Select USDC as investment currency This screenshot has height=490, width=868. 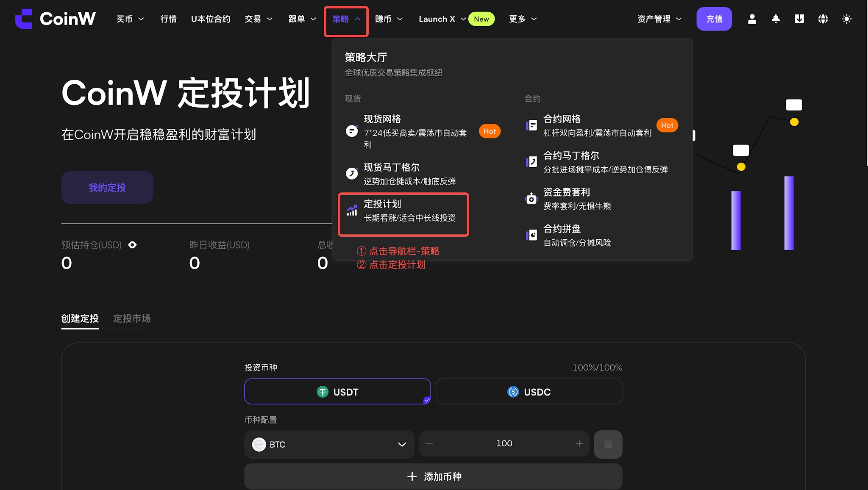click(529, 391)
